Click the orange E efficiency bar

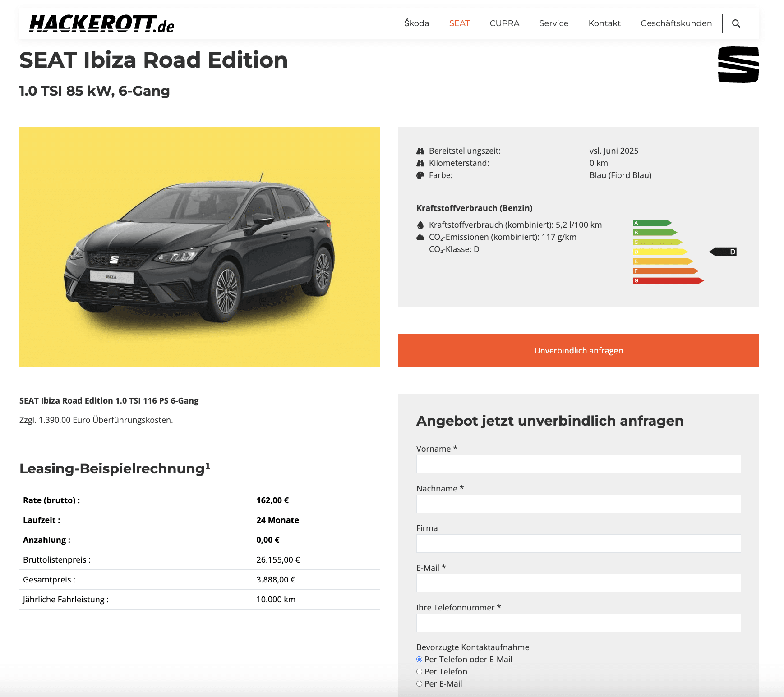(x=663, y=261)
